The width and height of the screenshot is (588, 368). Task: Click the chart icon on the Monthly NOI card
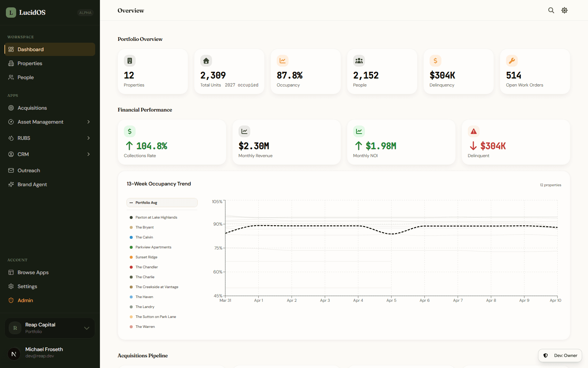pyautogui.click(x=359, y=131)
